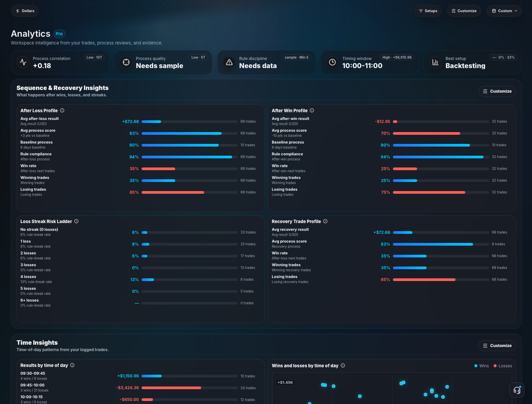Customize the Time Insights section
The image size is (532, 404).
(x=497, y=346)
